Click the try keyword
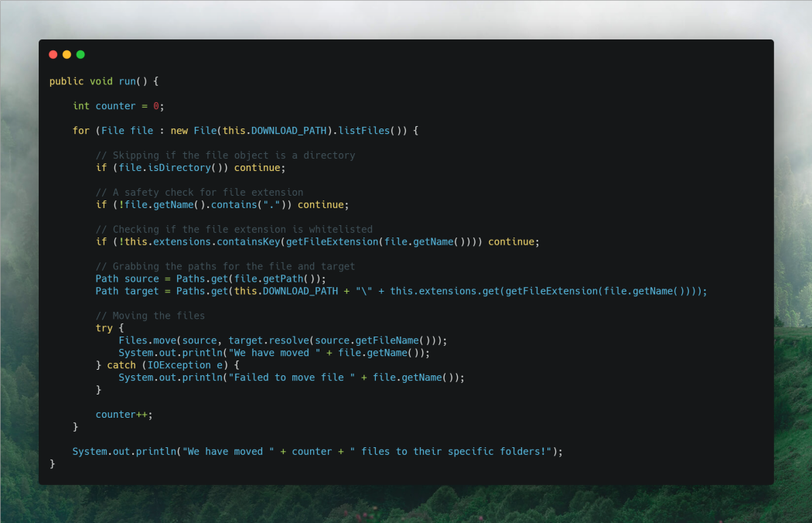The height and width of the screenshot is (523, 812). pyautogui.click(x=104, y=327)
